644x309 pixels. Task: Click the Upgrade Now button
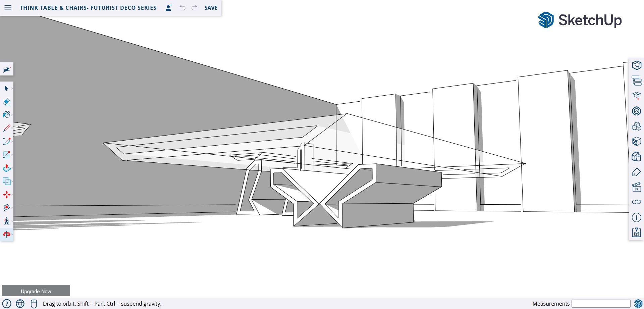click(x=36, y=291)
